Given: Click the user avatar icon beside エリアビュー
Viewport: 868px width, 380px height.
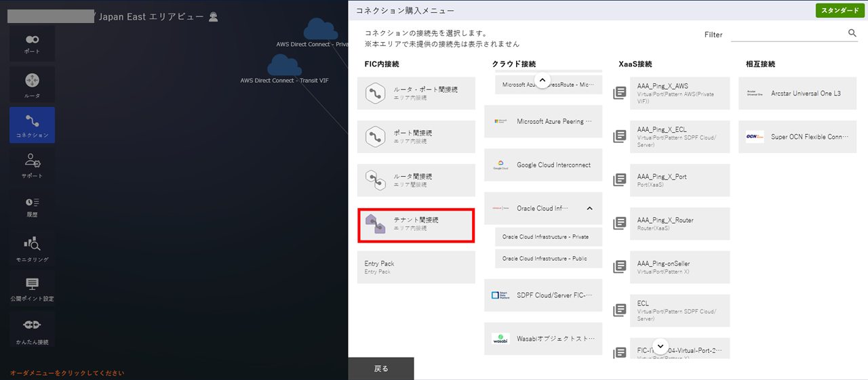Looking at the screenshot, I should 214,17.
